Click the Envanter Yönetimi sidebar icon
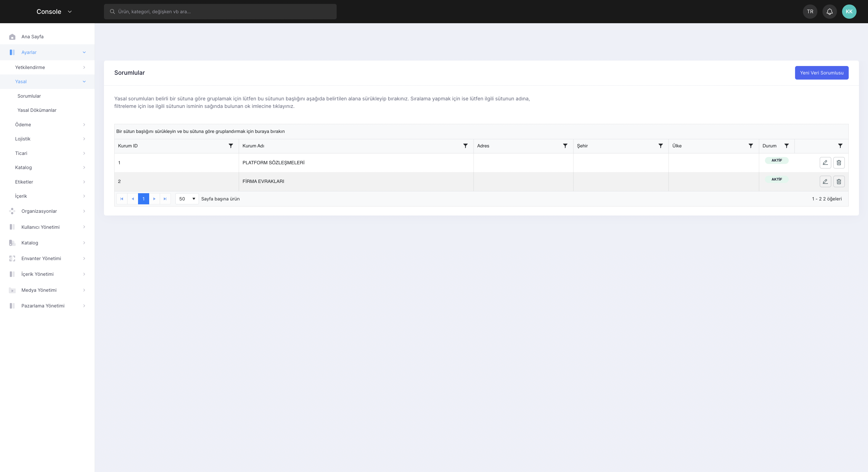 [x=12, y=258]
